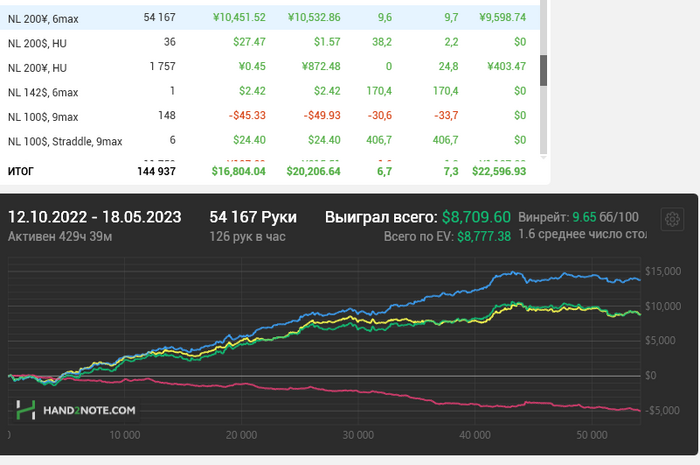The image size is (700, 465).
Task: Click the $1.57 cell
Action: (x=327, y=42)
